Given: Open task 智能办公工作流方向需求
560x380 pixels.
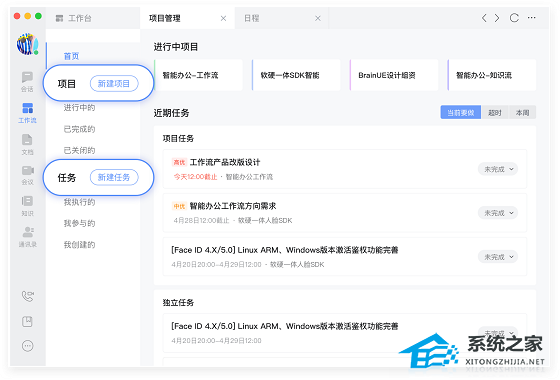Looking at the screenshot, I should [x=345, y=213].
